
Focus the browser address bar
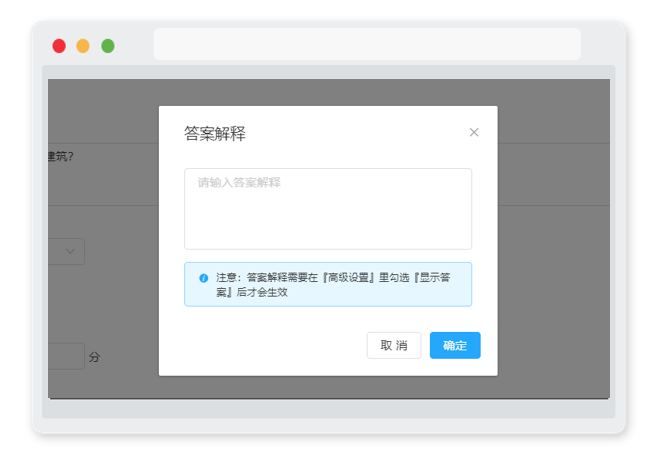point(367,44)
